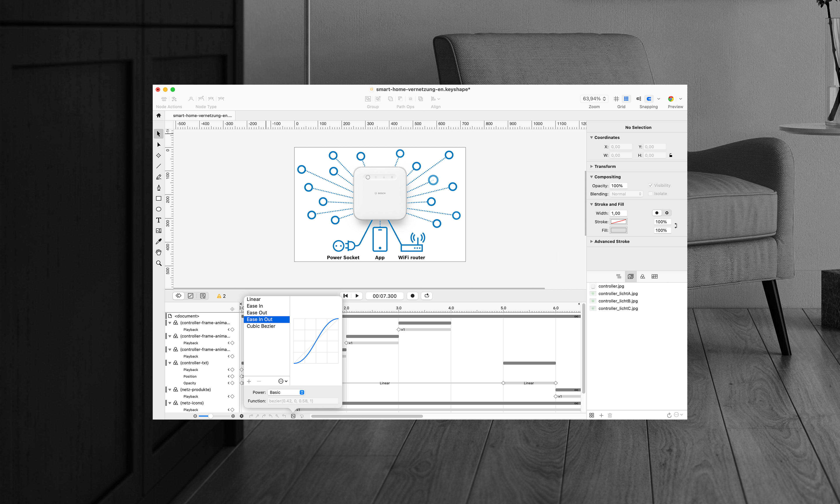Select the Eyedropper tool

[x=159, y=241]
